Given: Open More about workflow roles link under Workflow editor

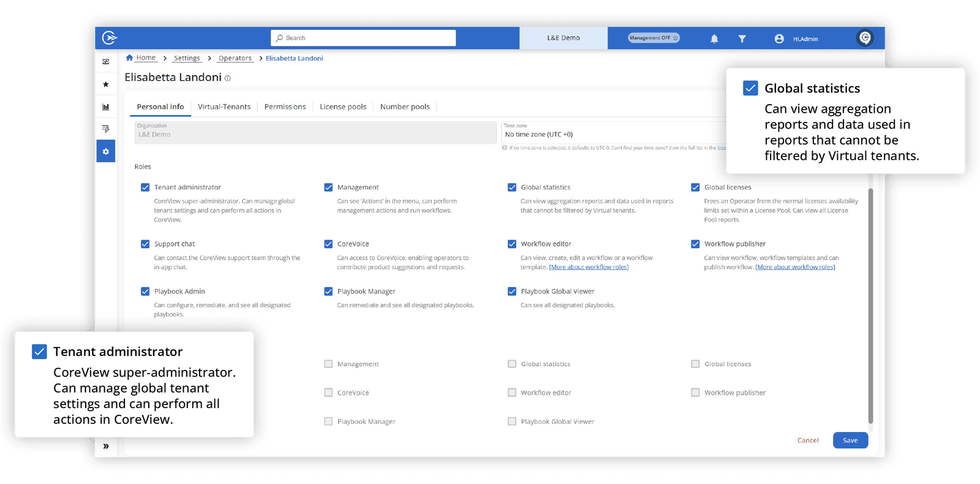Looking at the screenshot, I should click(x=589, y=267).
